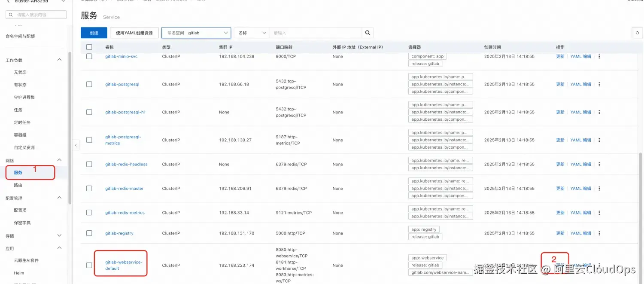This screenshot has height=284, width=644.
Task: Collapse the 应用 sidebar section
Action: (x=60, y=248)
